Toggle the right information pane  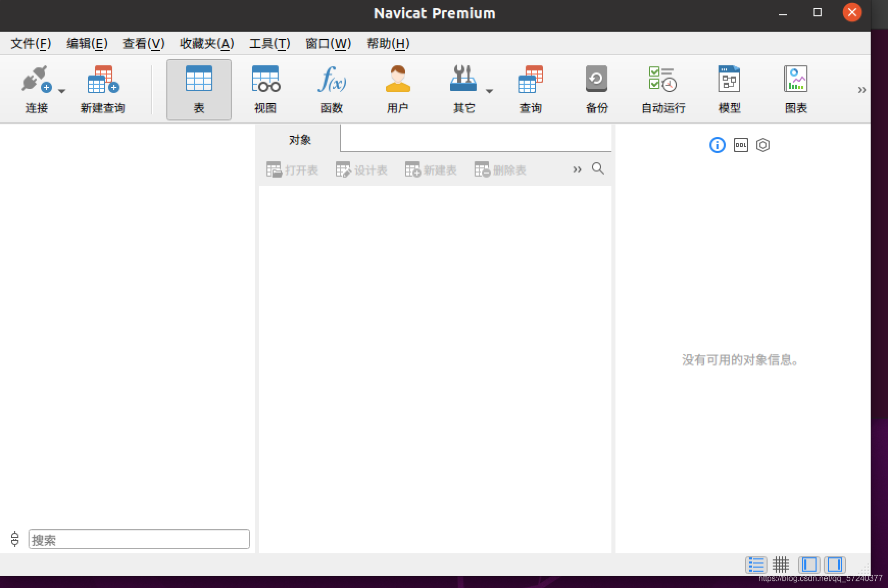pyautogui.click(x=835, y=565)
